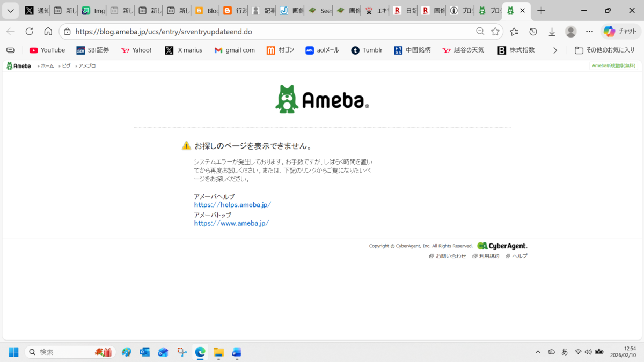Click the CyberAgent logo

[502, 246]
